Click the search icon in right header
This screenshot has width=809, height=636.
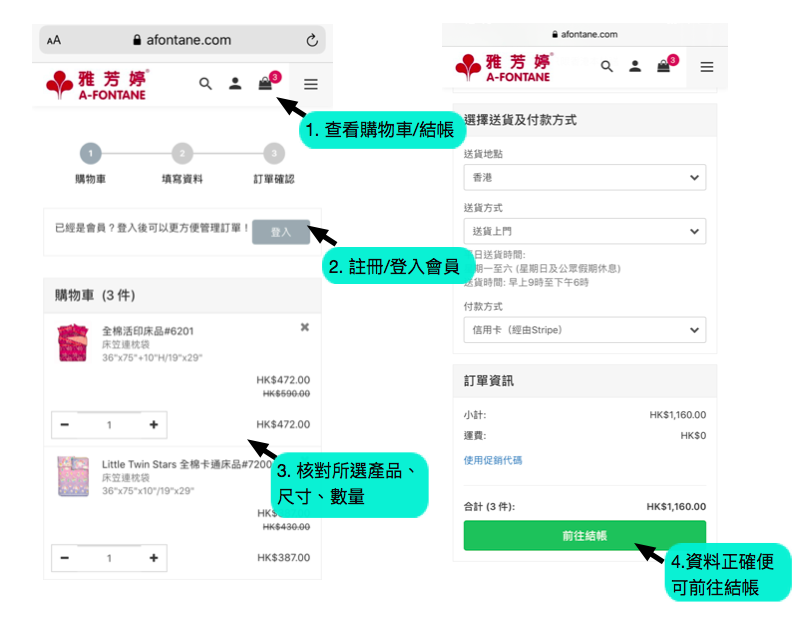tap(607, 67)
